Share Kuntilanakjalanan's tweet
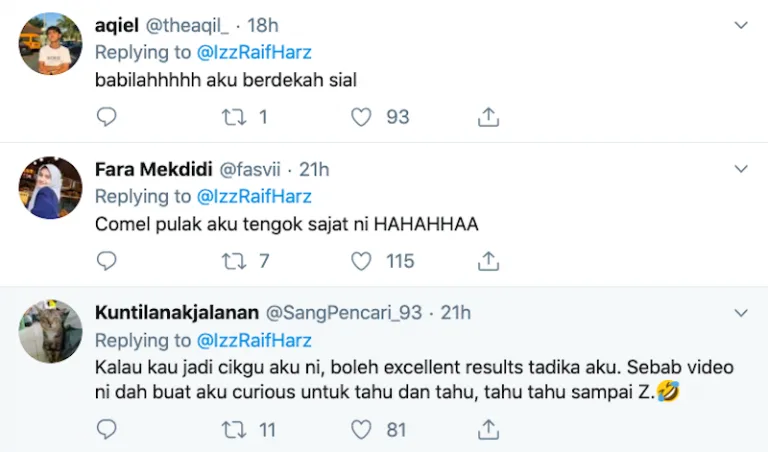The width and height of the screenshot is (768, 452). tap(488, 430)
